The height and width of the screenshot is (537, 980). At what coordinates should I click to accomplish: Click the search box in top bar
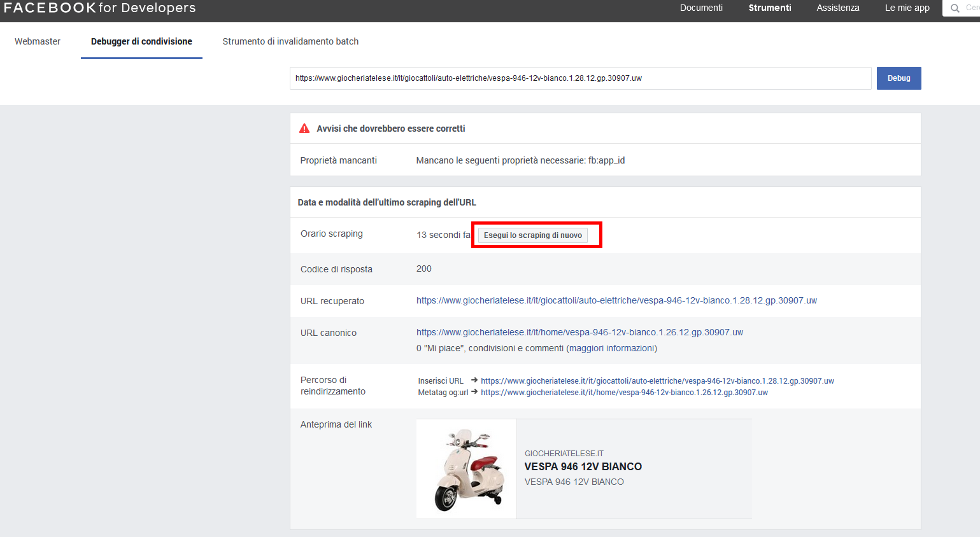[x=962, y=8]
